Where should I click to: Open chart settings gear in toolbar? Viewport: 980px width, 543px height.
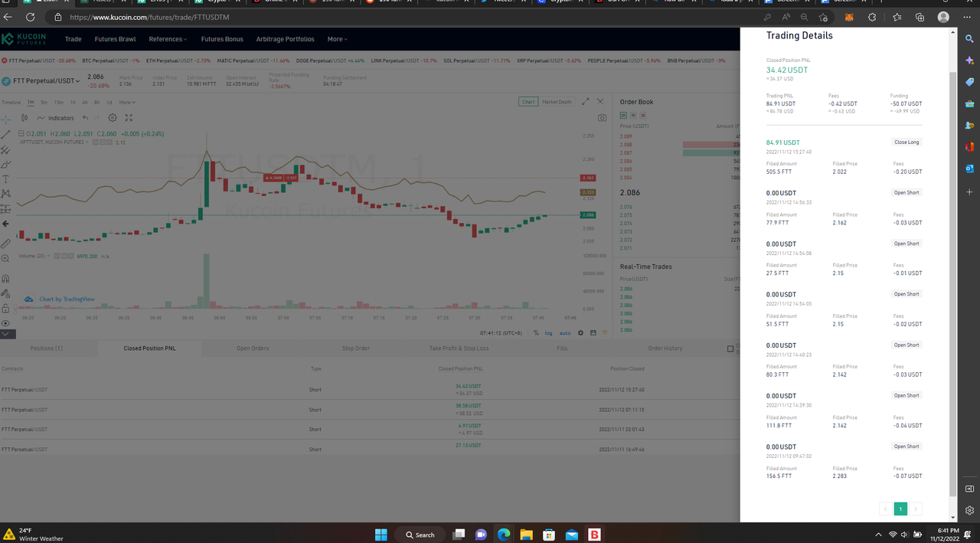tap(113, 118)
